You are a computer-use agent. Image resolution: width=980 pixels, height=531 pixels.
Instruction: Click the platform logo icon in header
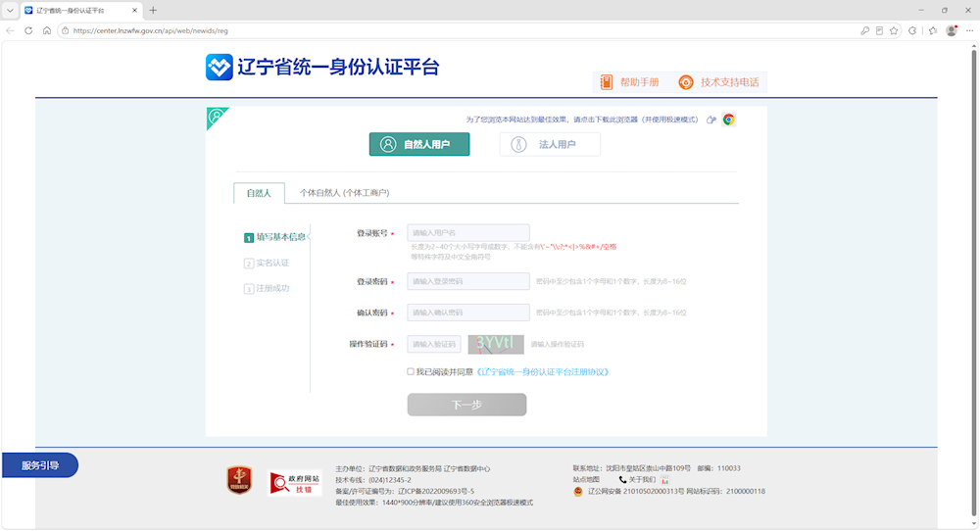tap(219, 67)
